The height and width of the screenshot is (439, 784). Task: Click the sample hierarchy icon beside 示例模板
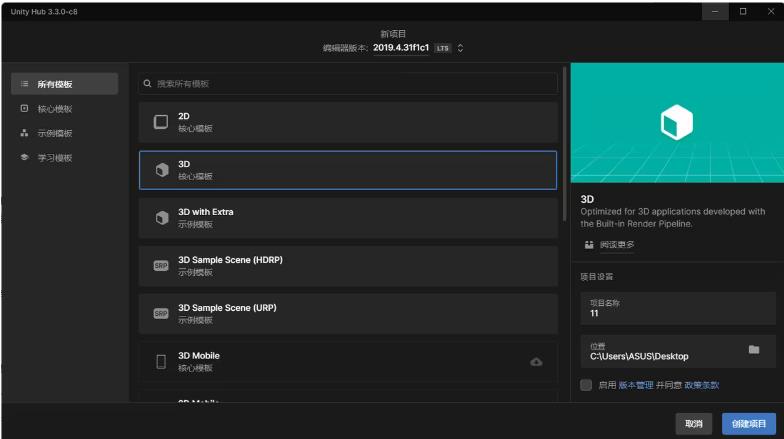[x=24, y=132]
